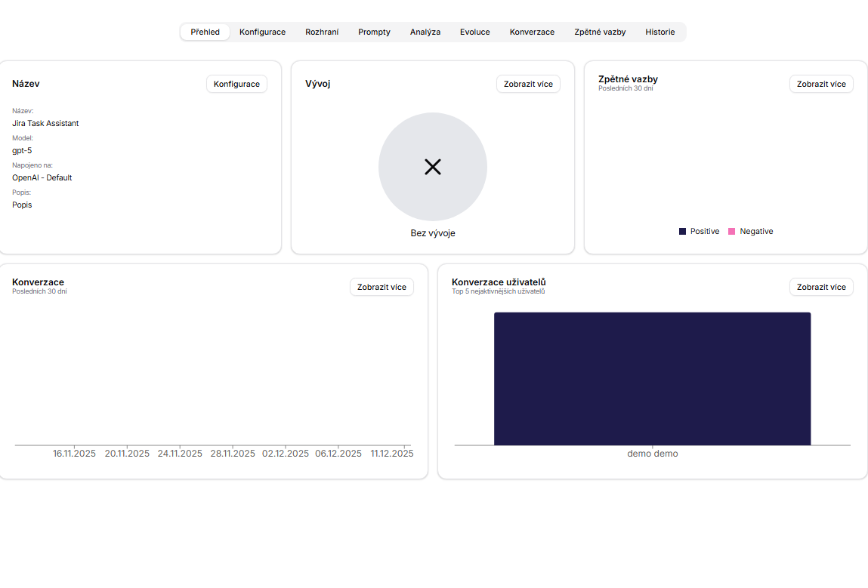This screenshot has height=588, width=868.
Task: Switch to the Evoluce tab
Action: 474,32
